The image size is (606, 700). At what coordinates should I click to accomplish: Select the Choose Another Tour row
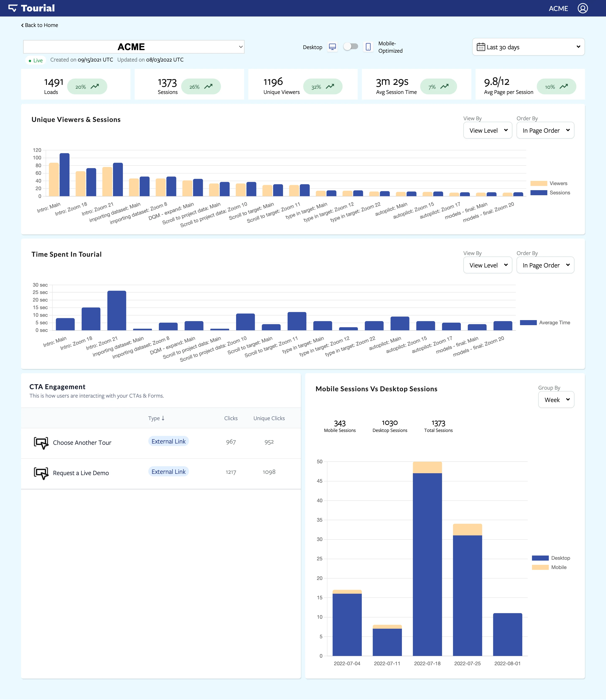coord(161,443)
